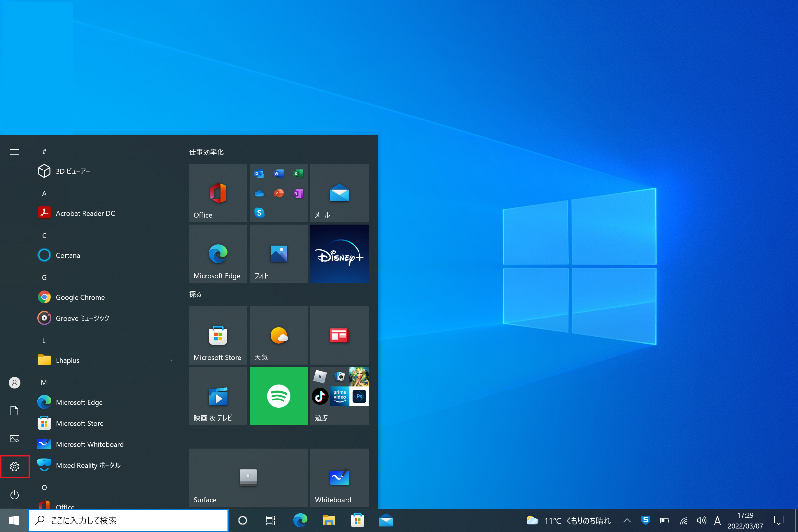Click the user account avatar icon
Viewport: 798px width, 532px height.
(x=15, y=383)
